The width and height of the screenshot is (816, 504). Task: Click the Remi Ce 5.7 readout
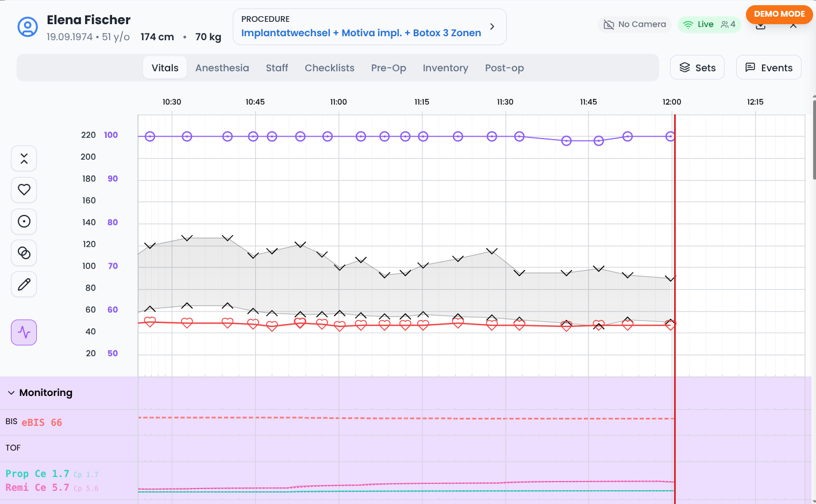(37, 487)
